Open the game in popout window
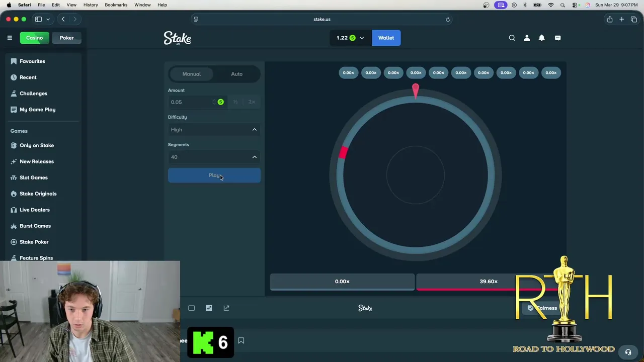This screenshot has height=362, width=644. pyautogui.click(x=226, y=308)
